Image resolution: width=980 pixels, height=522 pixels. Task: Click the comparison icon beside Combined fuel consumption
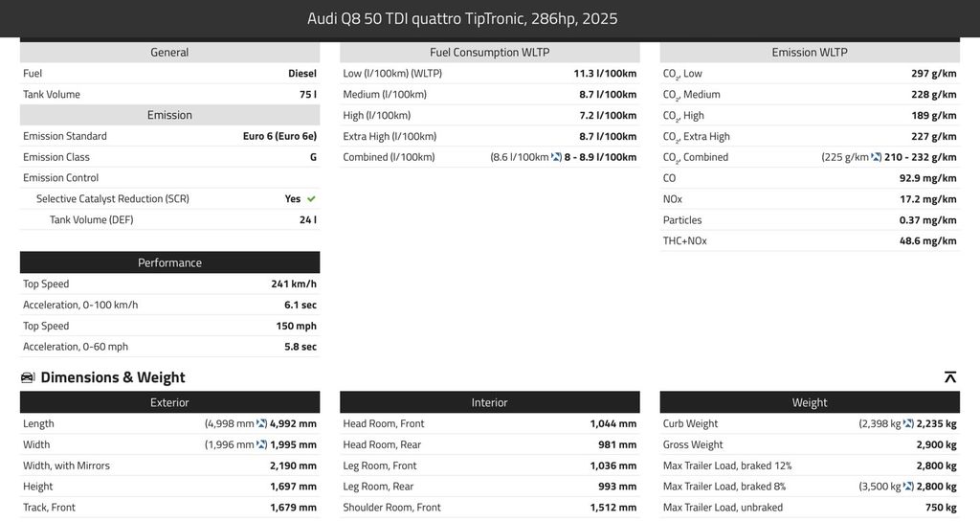556,157
